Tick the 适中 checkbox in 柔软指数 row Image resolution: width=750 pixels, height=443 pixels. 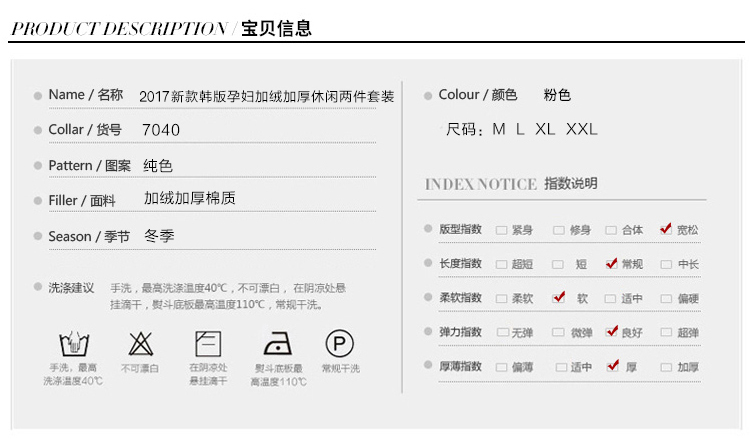[x=610, y=299]
